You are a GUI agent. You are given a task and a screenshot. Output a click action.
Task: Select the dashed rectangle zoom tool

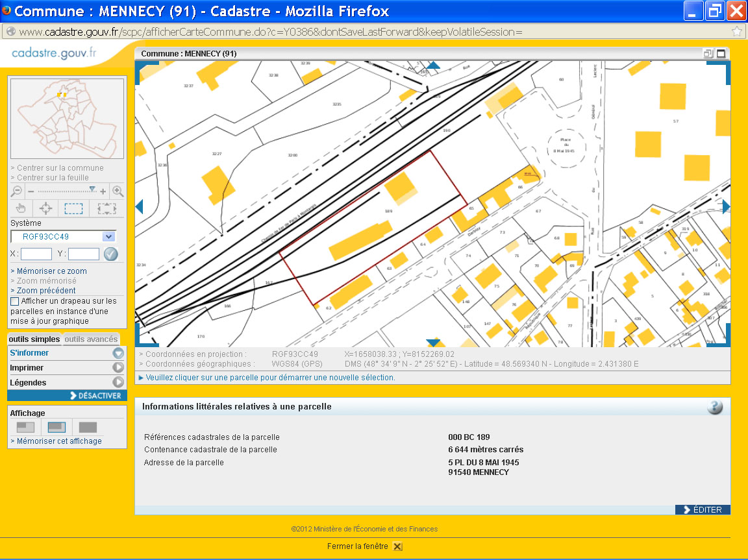(73, 208)
